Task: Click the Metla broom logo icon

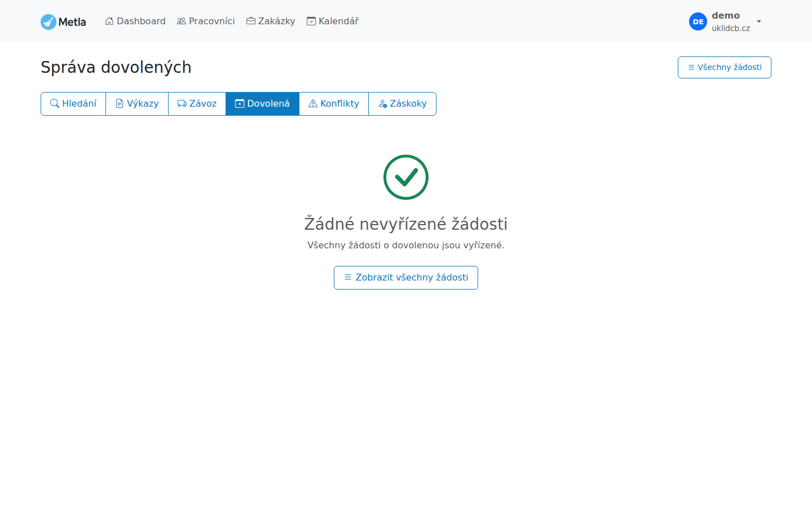Action: tap(48, 22)
